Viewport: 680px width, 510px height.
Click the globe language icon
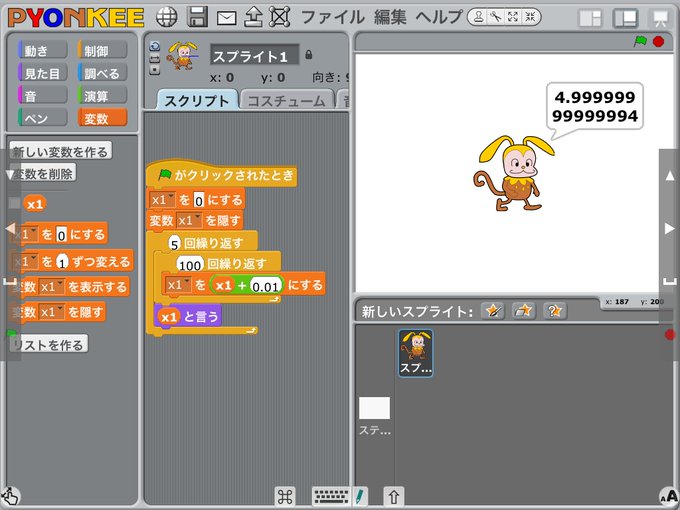pyautogui.click(x=167, y=17)
